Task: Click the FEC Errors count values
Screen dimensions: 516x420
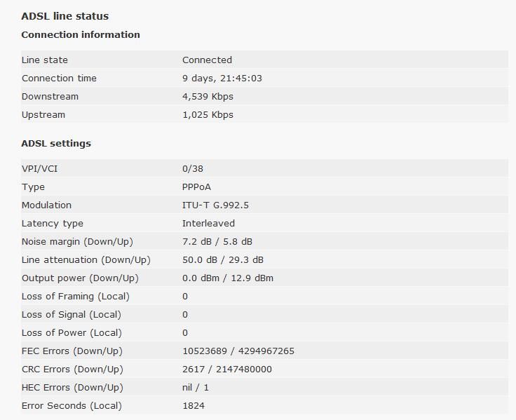Action: click(x=238, y=351)
